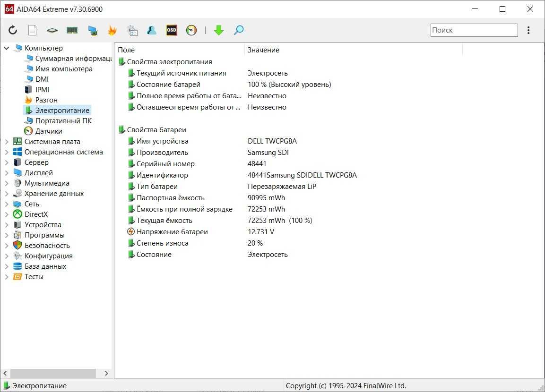The width and height of the screenshot is (545, 392).
Task: Open the IPMI tree item
Action: pyautogui.click(x=37, y=90)
